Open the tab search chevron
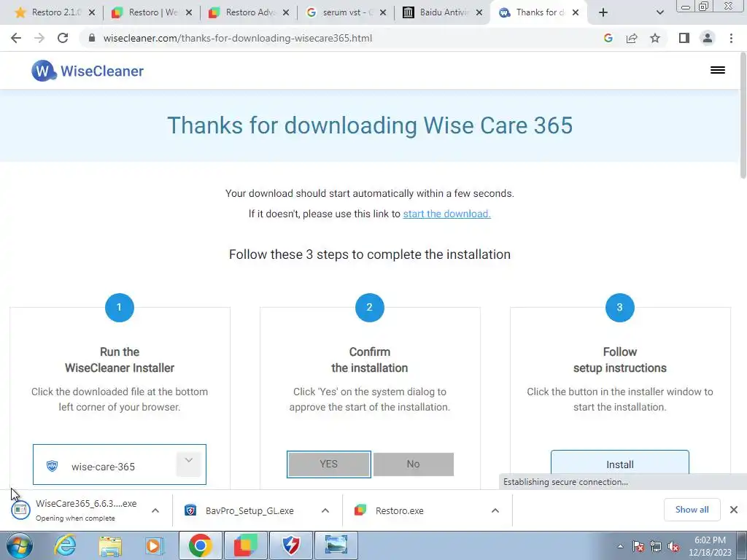This screenshot has height=560, width=747. click(x=659, y=13)
